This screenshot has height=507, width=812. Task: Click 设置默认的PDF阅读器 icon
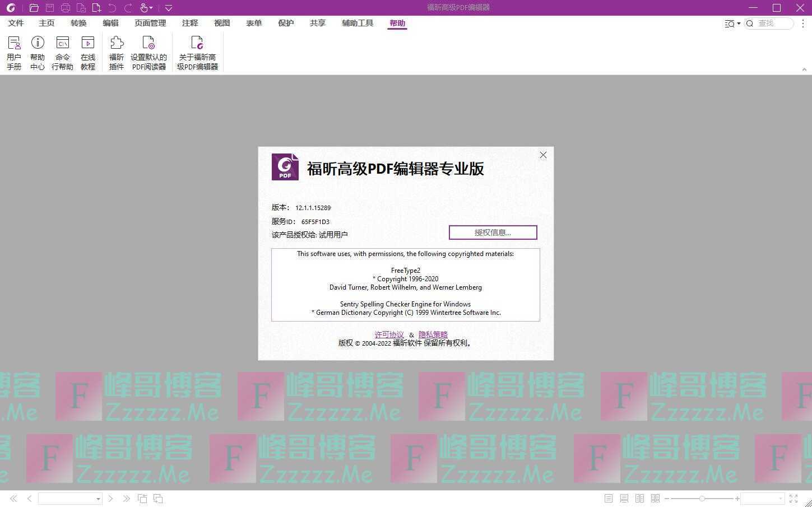click(149, 53)
